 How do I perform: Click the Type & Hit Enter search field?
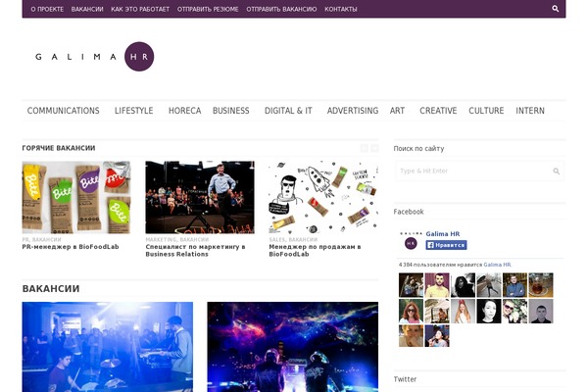coord(479,171)
